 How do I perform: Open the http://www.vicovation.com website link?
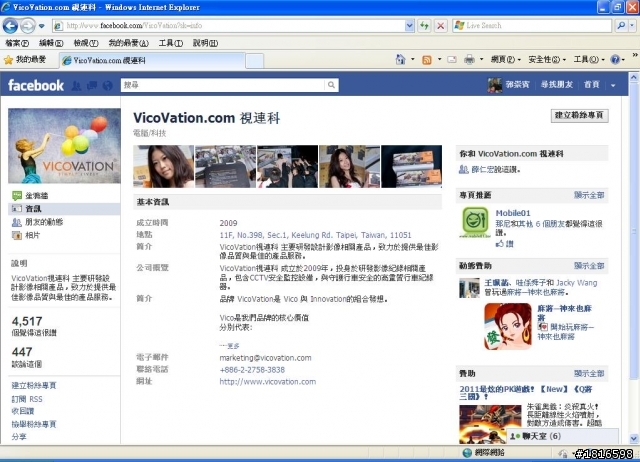pos(267,382)
